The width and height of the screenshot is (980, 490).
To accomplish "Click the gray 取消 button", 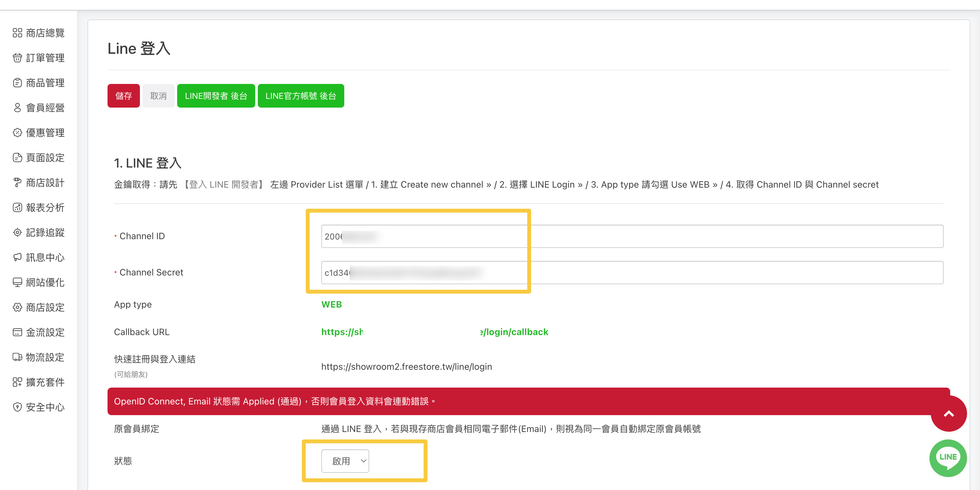I will 158,96.
